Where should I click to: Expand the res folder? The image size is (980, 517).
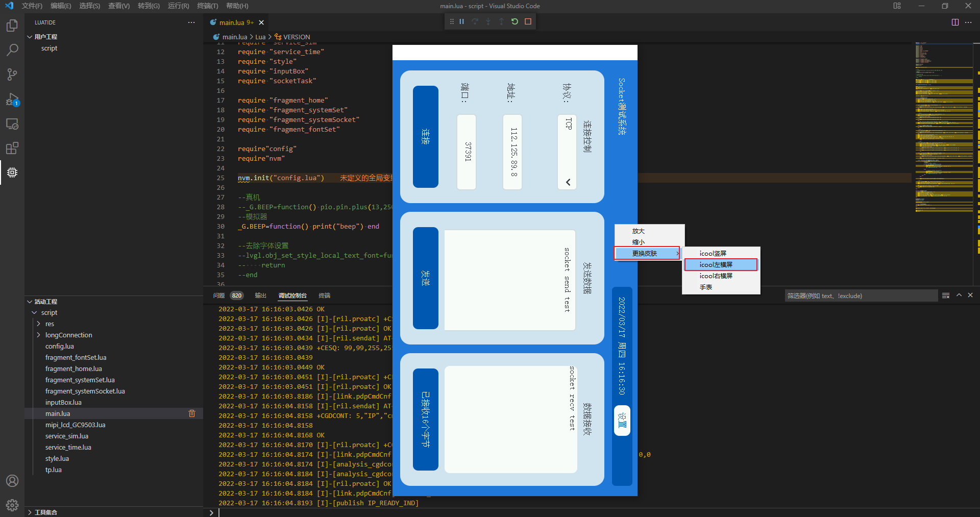click(x=38, y=324)
